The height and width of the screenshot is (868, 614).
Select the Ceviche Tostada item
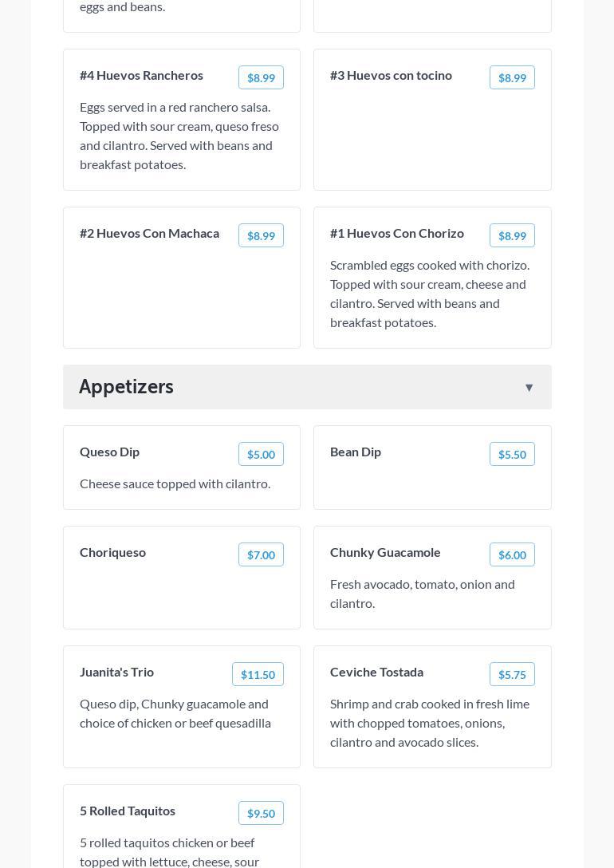[377, 672]
